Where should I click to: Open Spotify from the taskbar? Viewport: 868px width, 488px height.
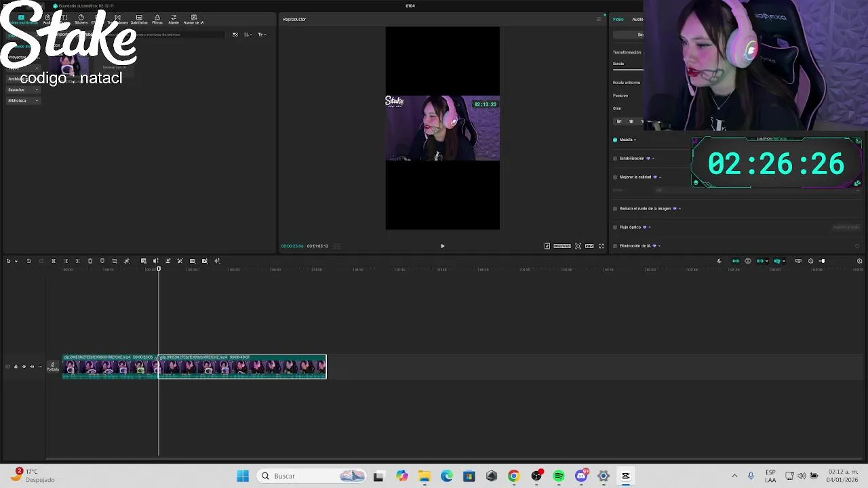click(559, 476)
